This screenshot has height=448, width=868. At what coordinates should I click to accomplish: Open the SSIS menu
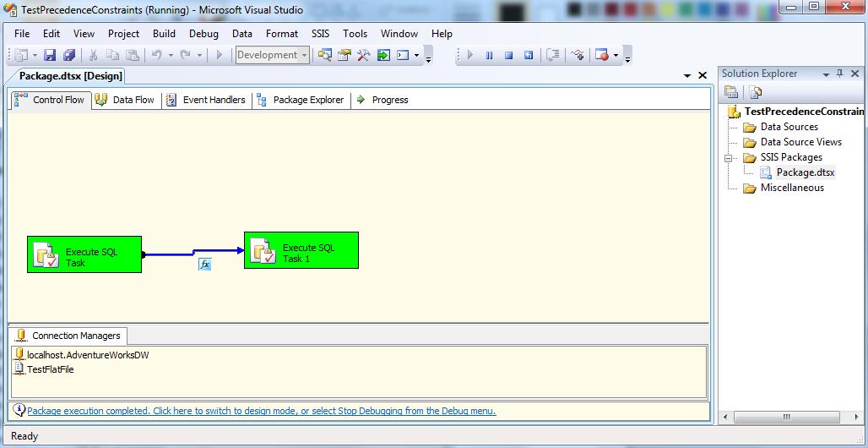click(320, 34)
